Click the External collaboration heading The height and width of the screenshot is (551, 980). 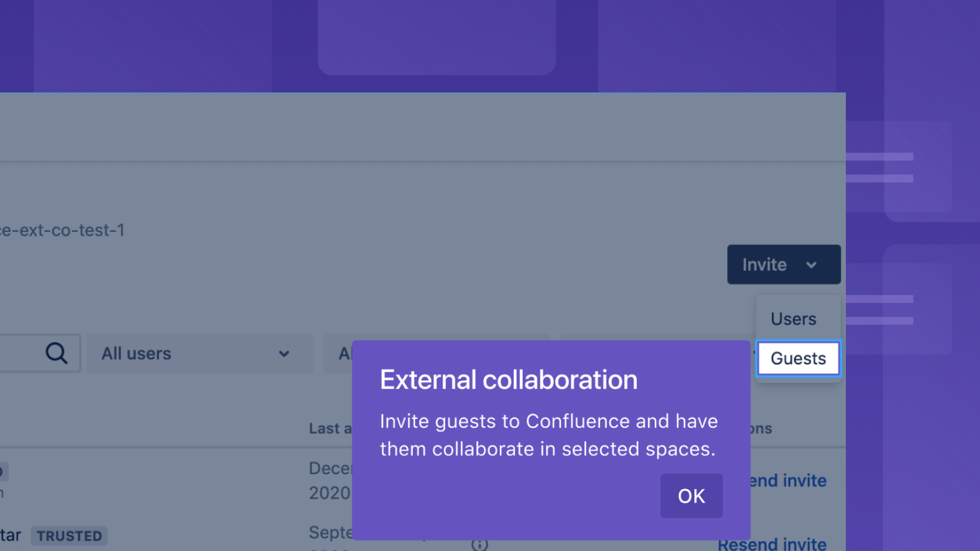click(508, 380)
